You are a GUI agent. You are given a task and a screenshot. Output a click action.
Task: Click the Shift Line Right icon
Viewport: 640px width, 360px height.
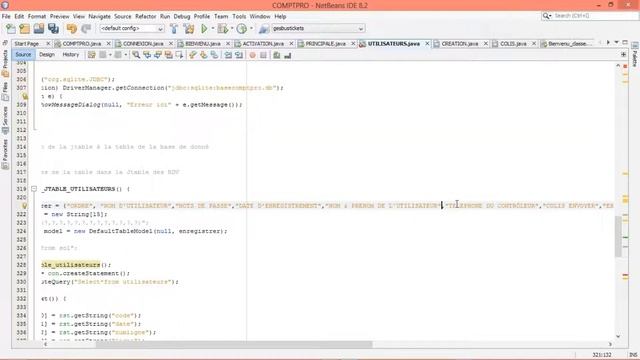(x=239, y=55)
